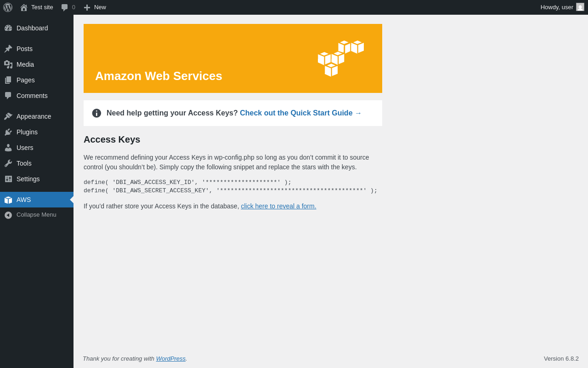Image resolution: width=588 pixels, height=368 pixels.
Task: Click the WordPress logo icon
Action: point(8,7)
